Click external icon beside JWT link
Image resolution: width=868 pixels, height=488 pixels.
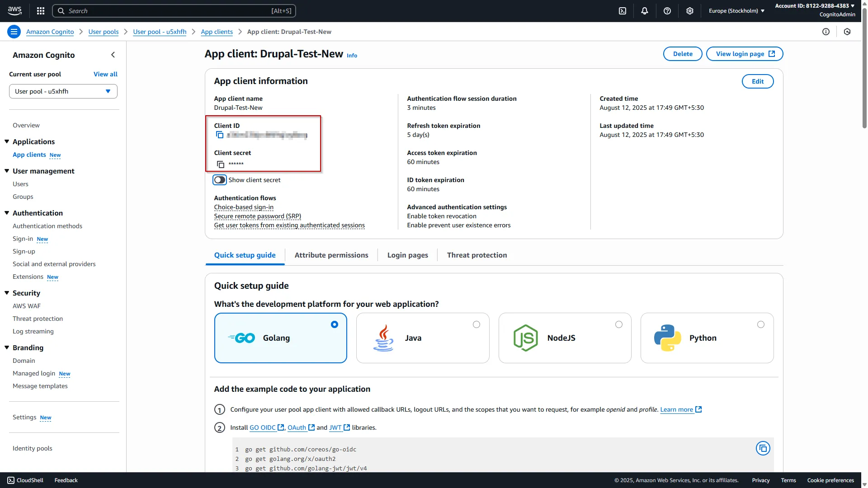(x=347, y=427)
